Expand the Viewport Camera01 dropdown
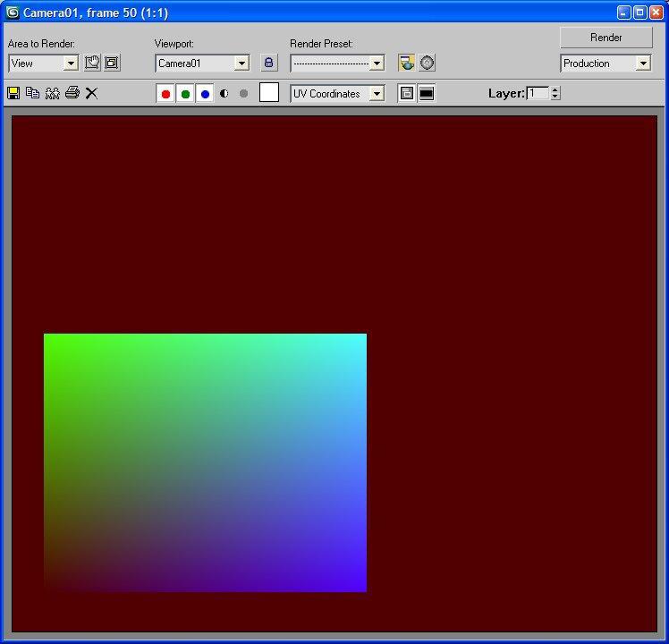 click(241, 64)
